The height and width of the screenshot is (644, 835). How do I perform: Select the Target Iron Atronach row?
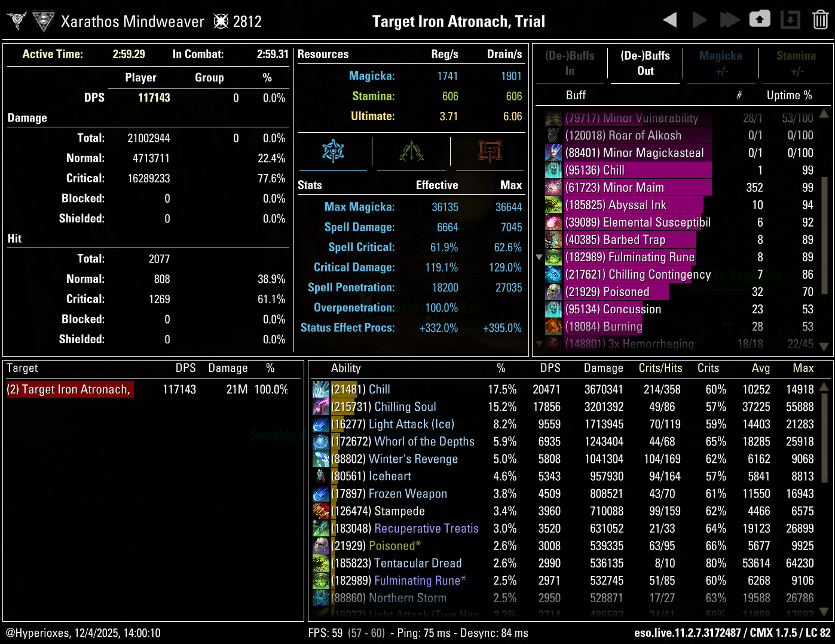coord(69,389)
